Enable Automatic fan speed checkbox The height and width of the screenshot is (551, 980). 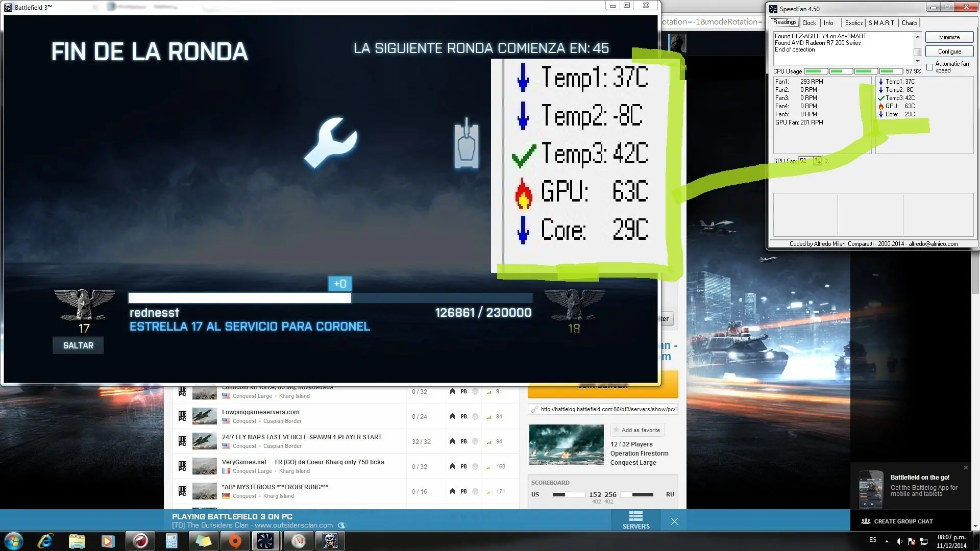click(929, 67)
